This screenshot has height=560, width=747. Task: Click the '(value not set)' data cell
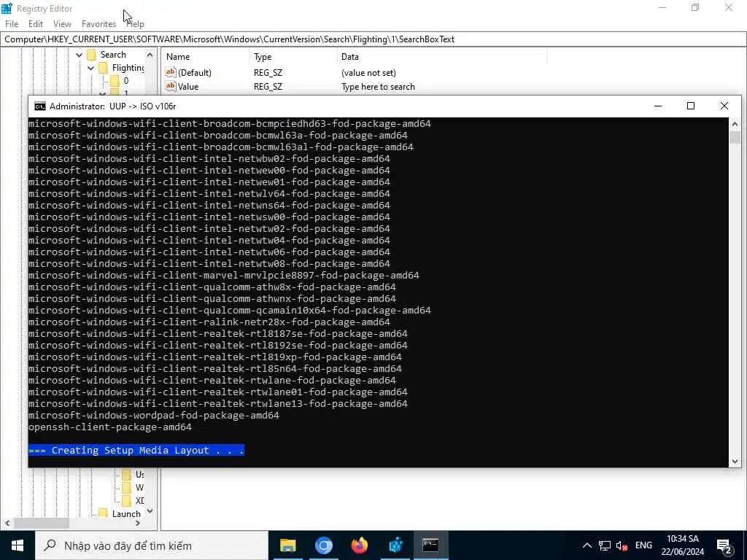368,73
